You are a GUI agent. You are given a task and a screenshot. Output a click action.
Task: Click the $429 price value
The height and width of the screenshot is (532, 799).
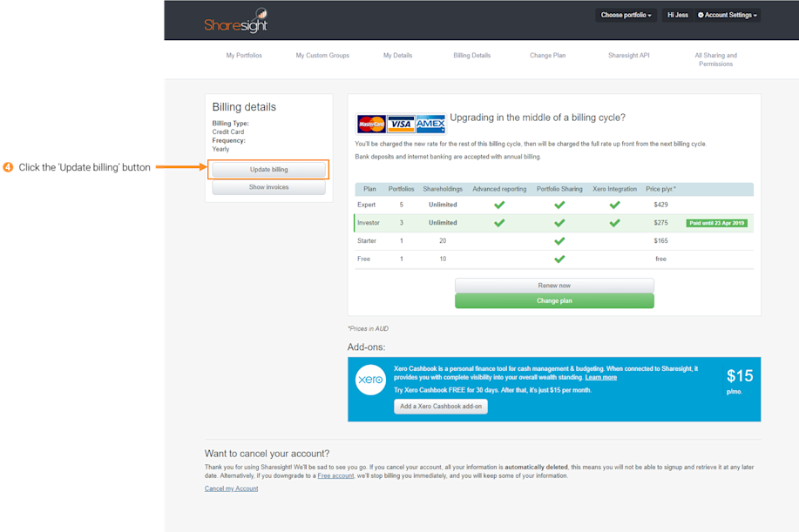661,205
